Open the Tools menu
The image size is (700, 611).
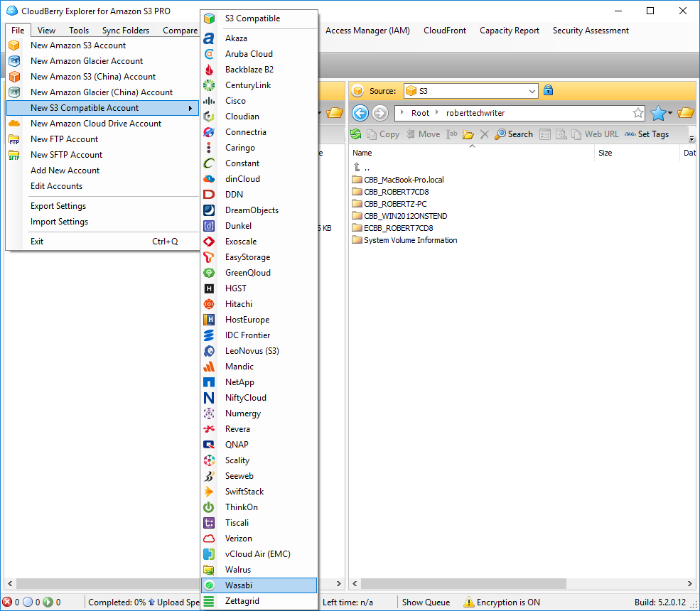click(x=78, y=30)
